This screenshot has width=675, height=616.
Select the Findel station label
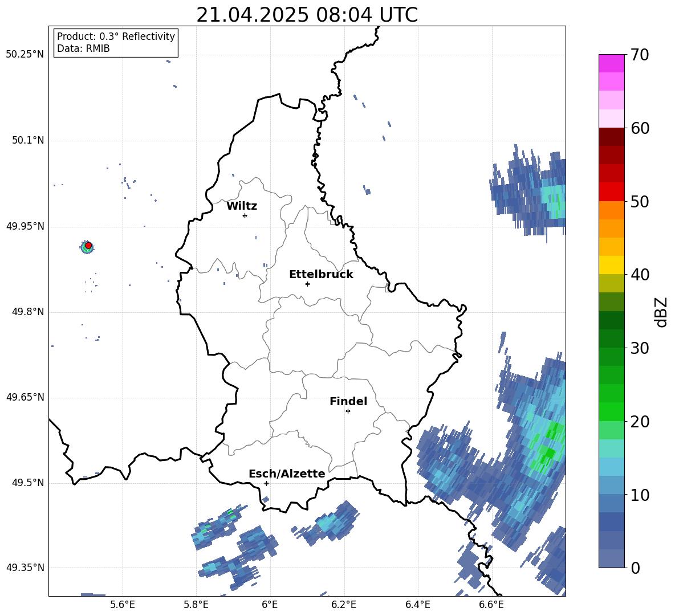pyautogui.click(x=348, y=401)
